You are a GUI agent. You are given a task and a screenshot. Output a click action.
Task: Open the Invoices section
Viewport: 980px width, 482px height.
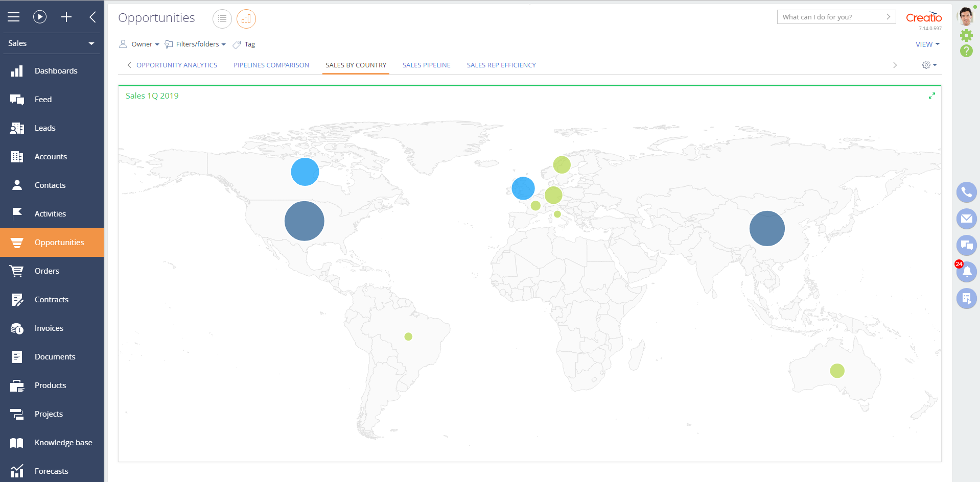pyautogui.click(x=49, y=328)
